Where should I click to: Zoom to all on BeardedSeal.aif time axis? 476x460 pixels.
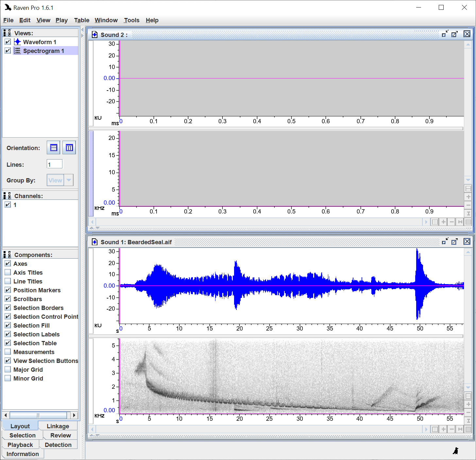click(x=460, y=429)
